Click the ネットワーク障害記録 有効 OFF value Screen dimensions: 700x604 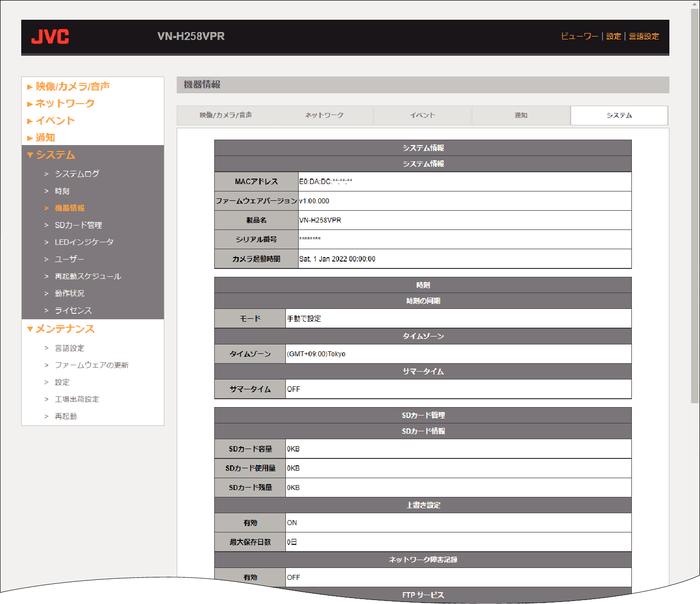294,577
